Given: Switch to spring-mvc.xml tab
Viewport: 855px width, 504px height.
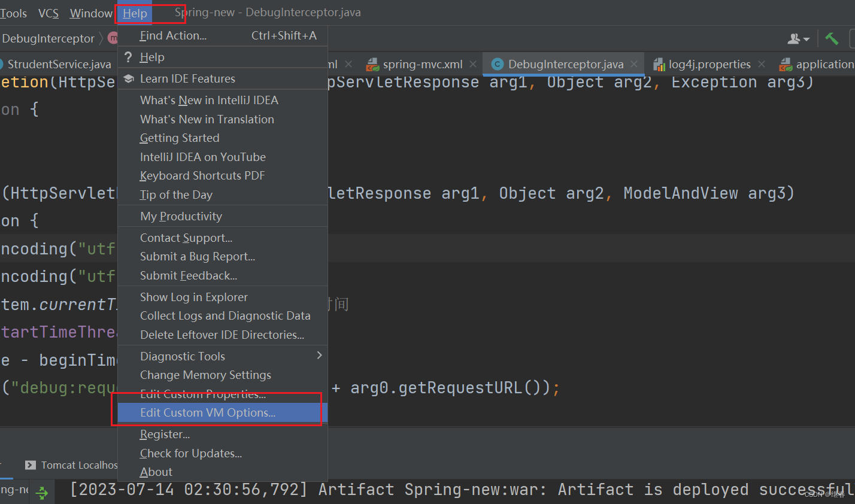Looking at the screenshot, I should coord(423,64).
